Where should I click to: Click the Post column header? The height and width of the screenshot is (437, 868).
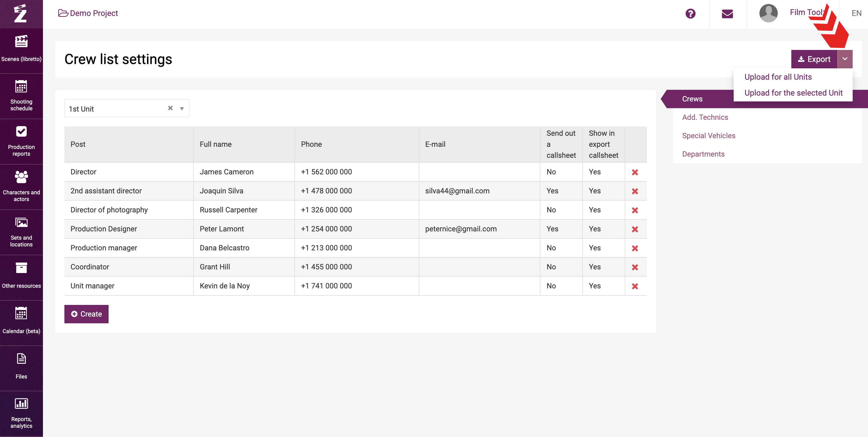point(129,144)
